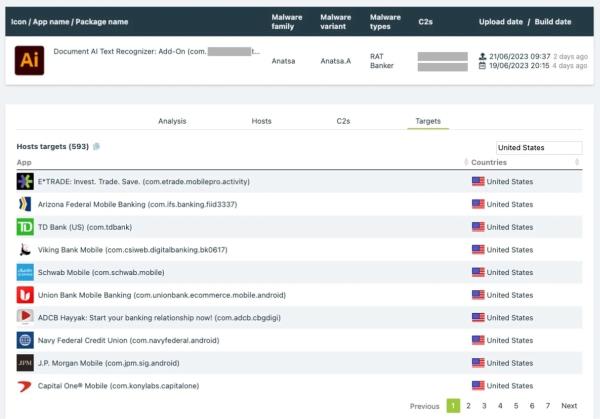The height and width of the screenshot is (419, 600).
Task: Open the Analysis tab
Action: [x=172, y=121]
